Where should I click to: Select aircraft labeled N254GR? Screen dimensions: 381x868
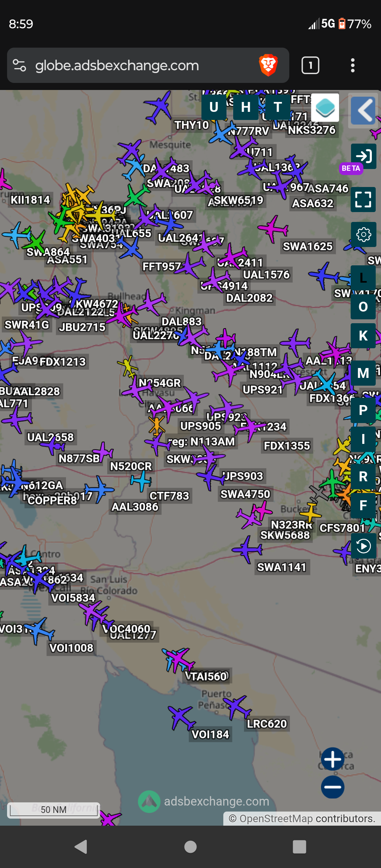point(128,367)
